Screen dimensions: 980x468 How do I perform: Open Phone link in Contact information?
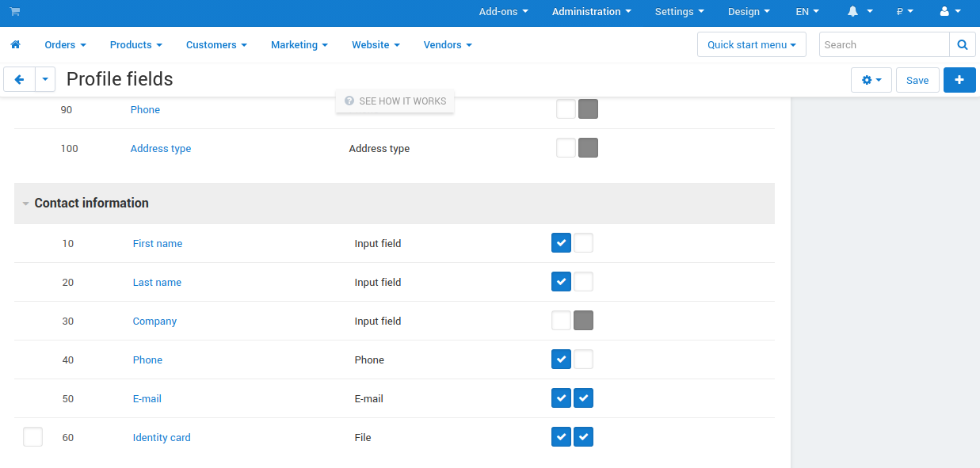[147, 360]
